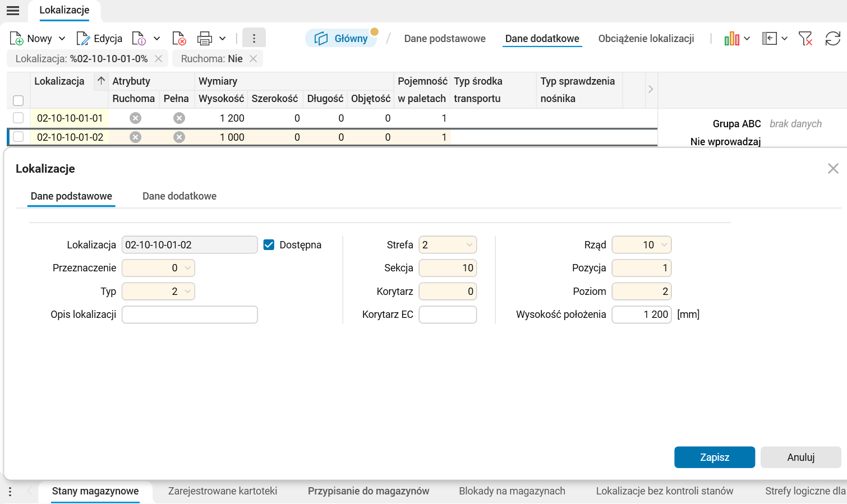Save the location with Zapisz
Image resolution: width=847 pixels, height=504 pixels.
(x=714, y=457)
